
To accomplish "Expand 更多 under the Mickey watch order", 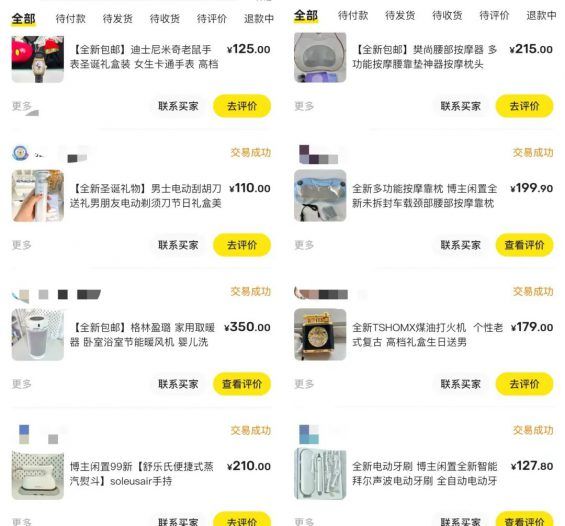I will (x=22, y=106).
